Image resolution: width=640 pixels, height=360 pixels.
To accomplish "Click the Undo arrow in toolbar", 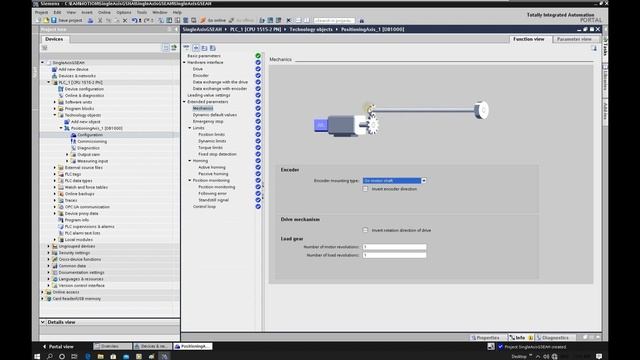I will (134, 20).
